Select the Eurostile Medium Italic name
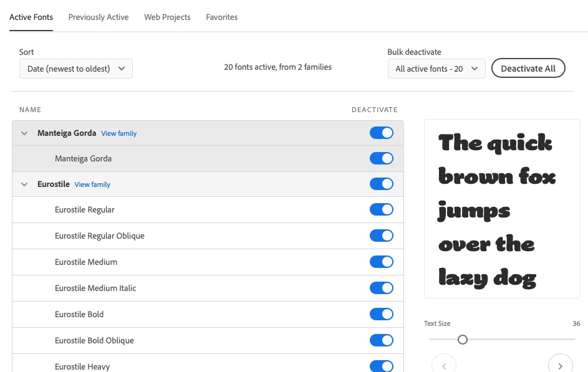Image resolution: width=588 pixels, height=372 pixels. [95, 288]
